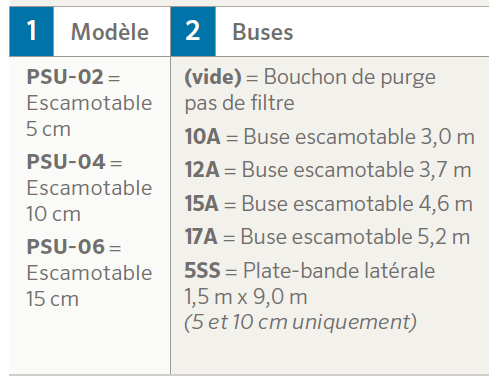Select the 5SS nozzle code

click(202, 270)
